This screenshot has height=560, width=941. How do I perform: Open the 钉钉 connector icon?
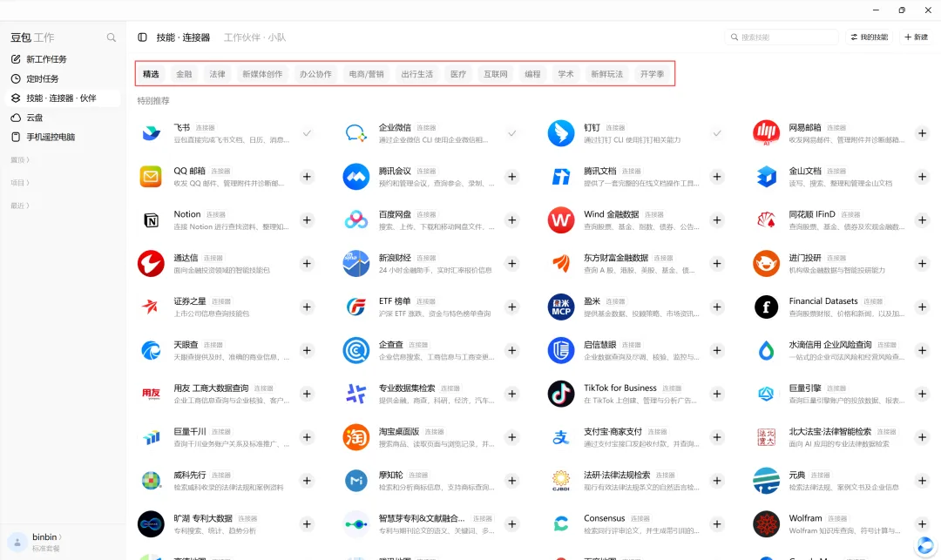click(x=561, y=133)
